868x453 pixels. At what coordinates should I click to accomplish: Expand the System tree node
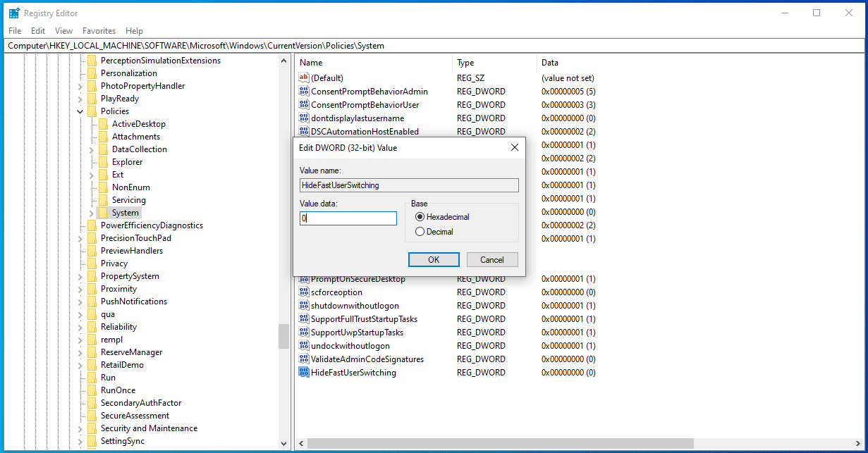point(91,213)
